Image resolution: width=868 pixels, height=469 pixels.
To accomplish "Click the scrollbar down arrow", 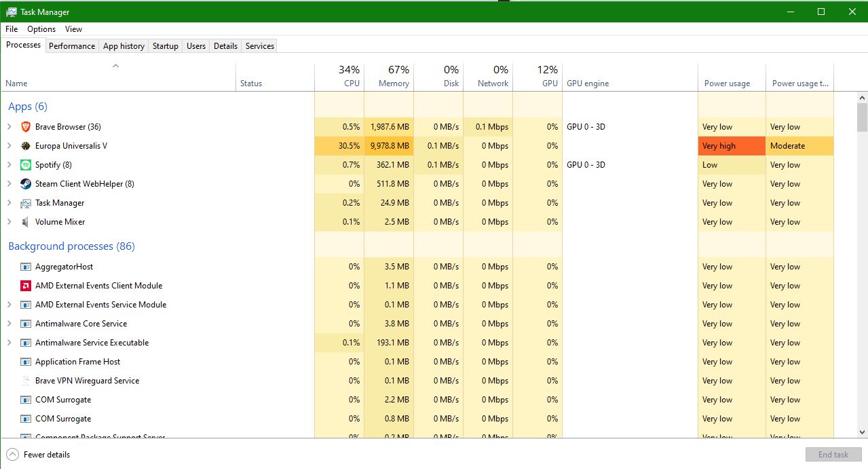I will point(862,432).
